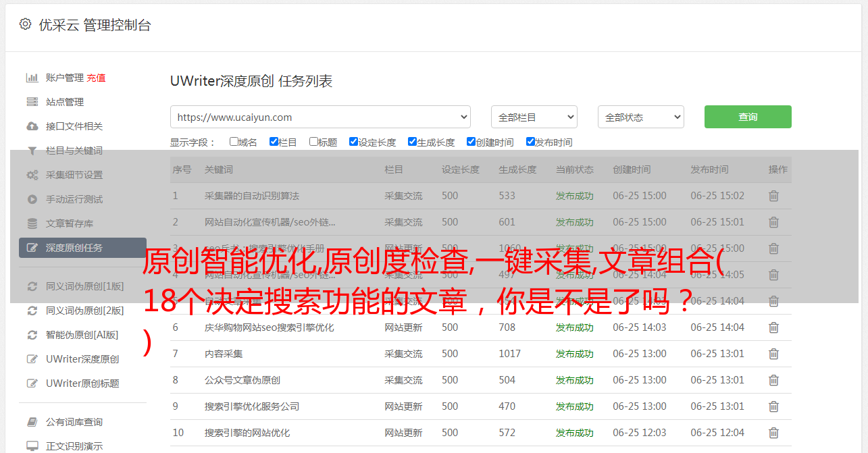Click the green 查询 button
The image size is (868, 453).
pyautogui.click(x=747, y=117)
